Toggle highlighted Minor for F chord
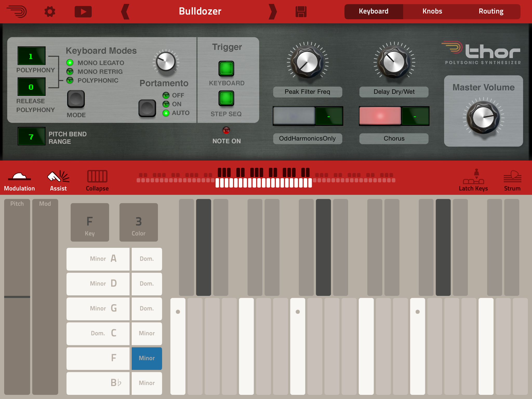The image size is (532, 399). click(147, 358)
